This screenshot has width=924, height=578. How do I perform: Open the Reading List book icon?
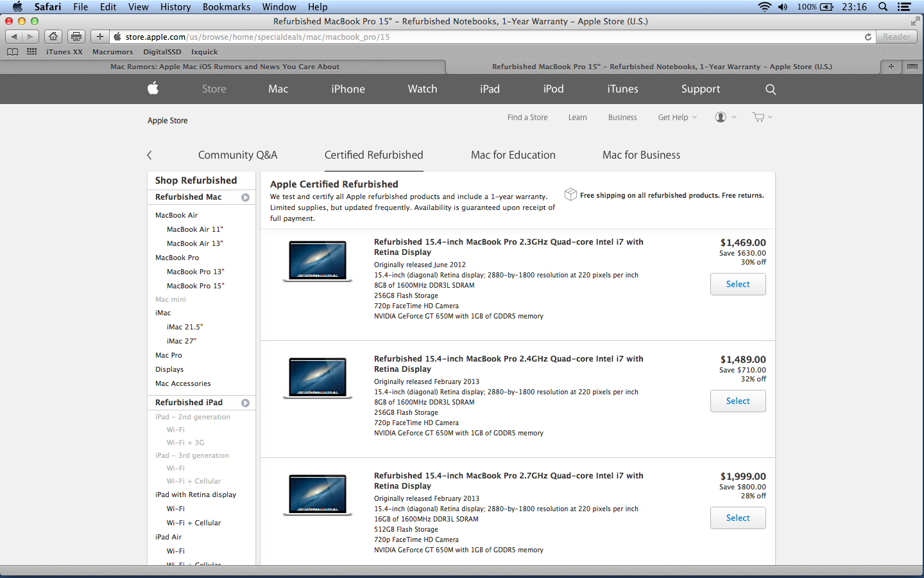click(x=12, y=52)
